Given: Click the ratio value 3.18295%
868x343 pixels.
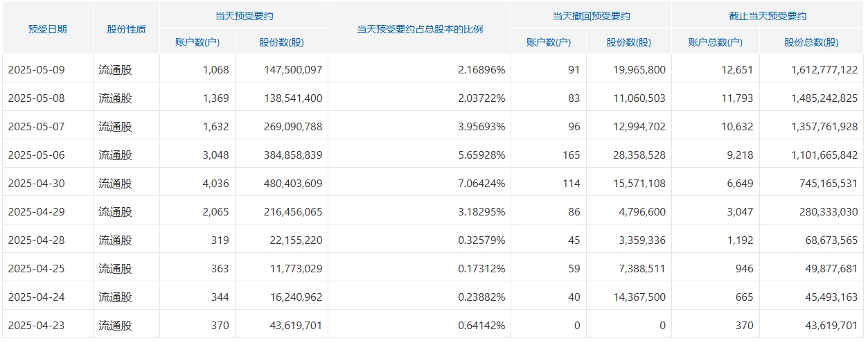Looking at the screenshot, I should pos(482,212).
